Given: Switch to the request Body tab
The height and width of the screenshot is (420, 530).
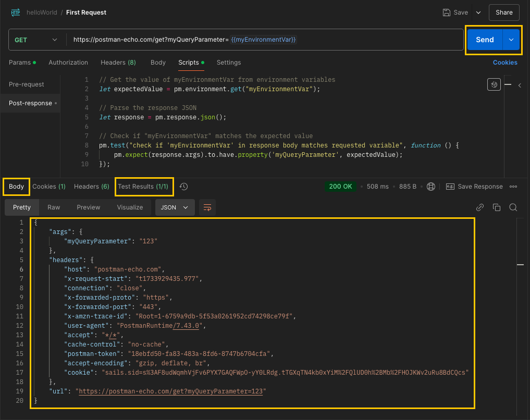Looking at the screenshot, I should pyautogui.click(x=158, y=63).
